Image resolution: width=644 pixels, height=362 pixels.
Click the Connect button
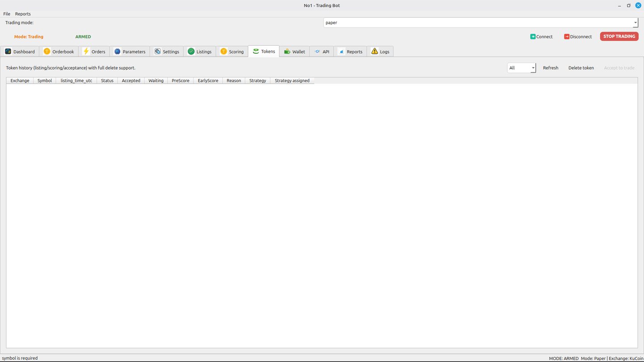click(541, 37)
